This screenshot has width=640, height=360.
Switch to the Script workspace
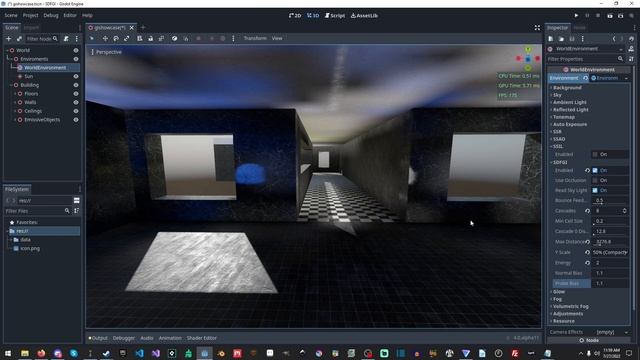tap(335, 16)
